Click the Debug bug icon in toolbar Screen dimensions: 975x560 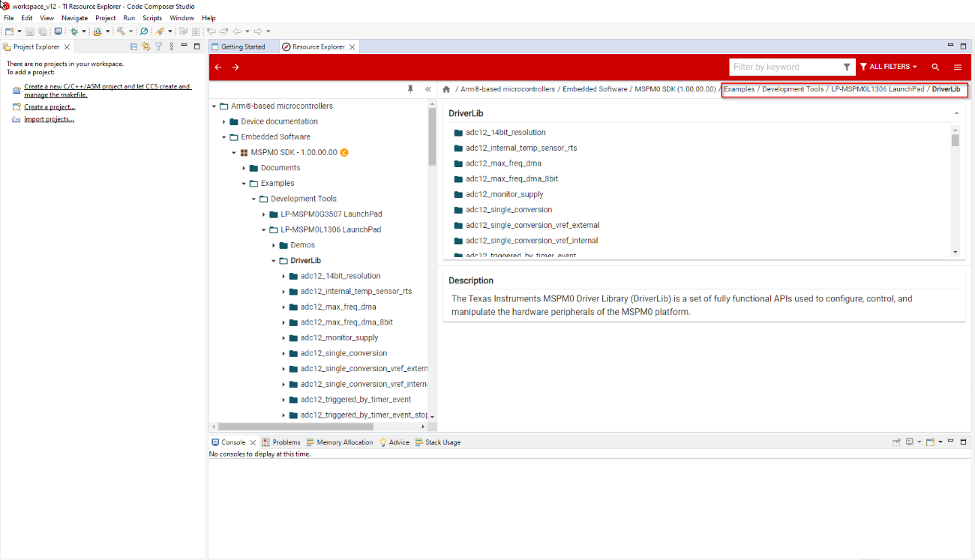point(73,31)
